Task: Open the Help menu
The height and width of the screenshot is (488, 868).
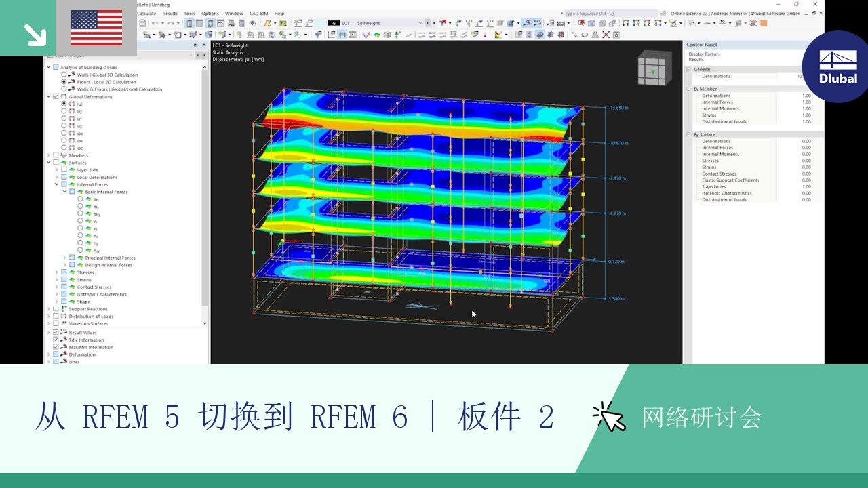Action: [279, 13]
